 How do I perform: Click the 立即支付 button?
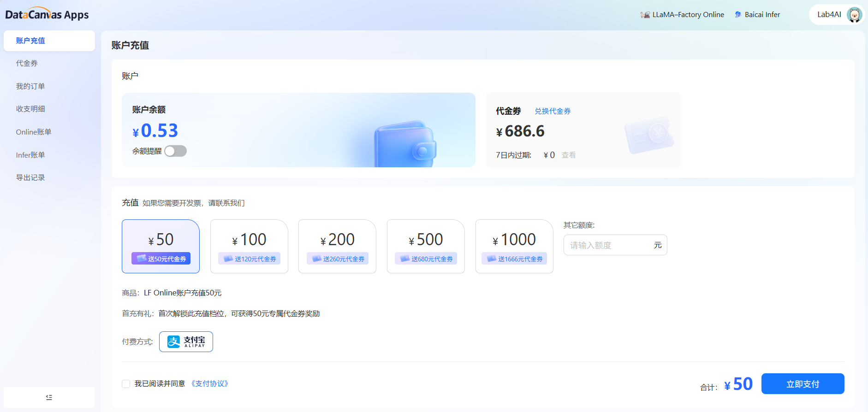[x=803, y=384]
